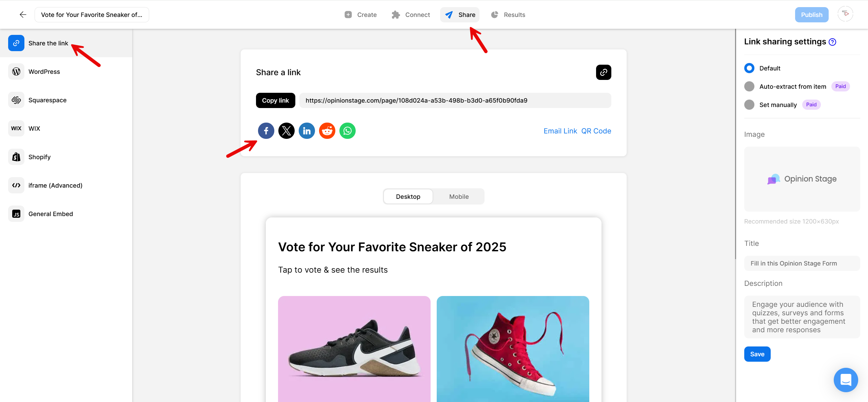The width and height of the screenshot is (868, 402).
Task: Share via the LinkedIn icon
Action: pos(307,131)
